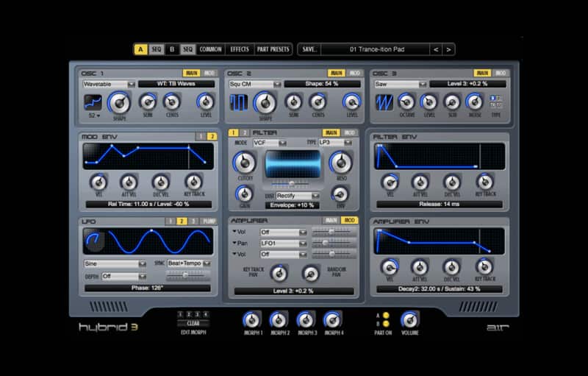Switch Amplifier to MAIN page
The height and width of the screenshot is (376, 588).
pos(331,220)
